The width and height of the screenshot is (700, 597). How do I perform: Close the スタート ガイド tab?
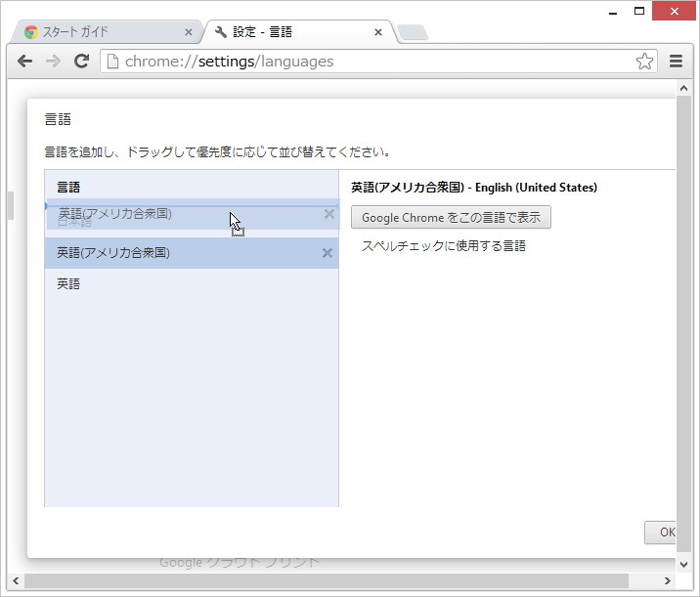click(189, 32)
